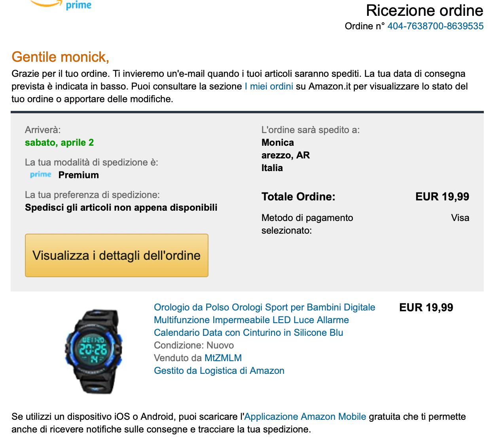Open the Applicazione Amazon Mobile link
504x438 pixels.
[x=305, y=417]
